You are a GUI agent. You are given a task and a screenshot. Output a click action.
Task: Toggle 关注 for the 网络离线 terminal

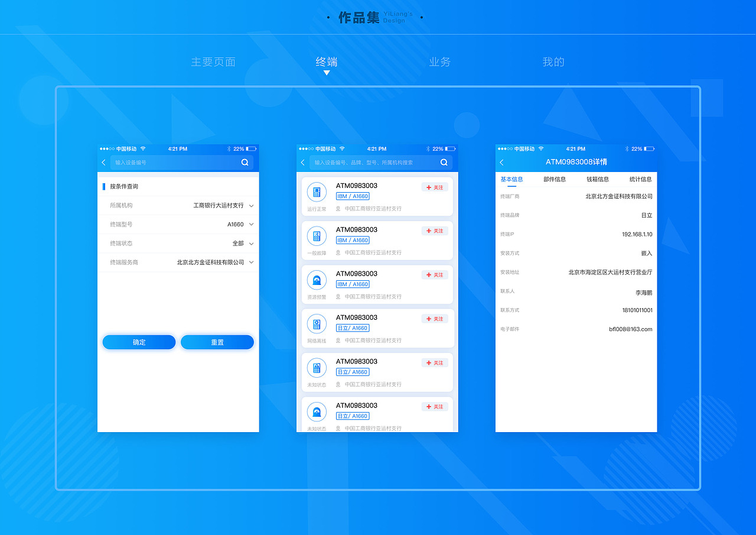coord(435,318)
